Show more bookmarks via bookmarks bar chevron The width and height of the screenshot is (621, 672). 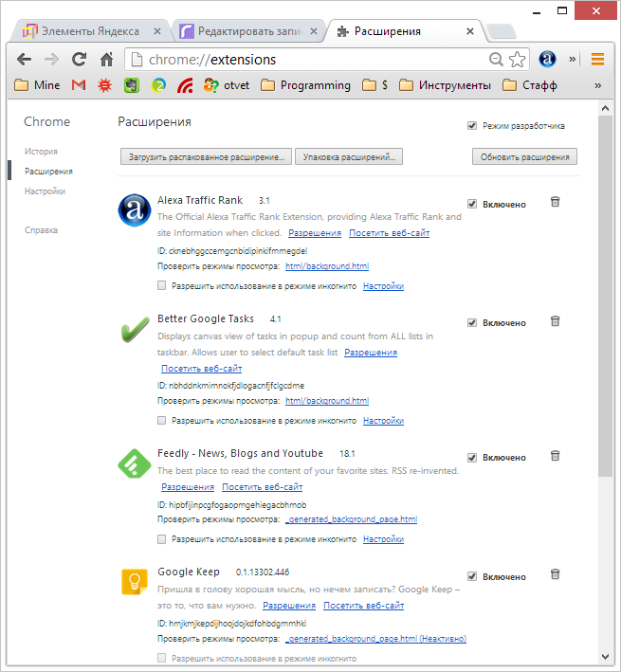[598, 85]
